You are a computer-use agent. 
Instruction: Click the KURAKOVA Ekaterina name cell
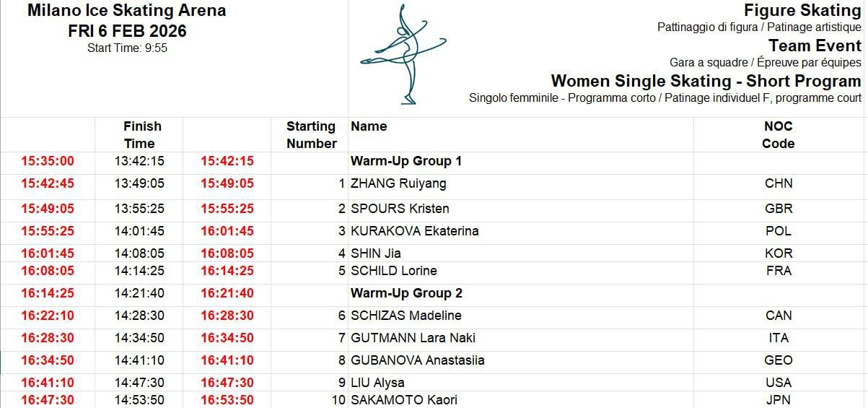415,231
